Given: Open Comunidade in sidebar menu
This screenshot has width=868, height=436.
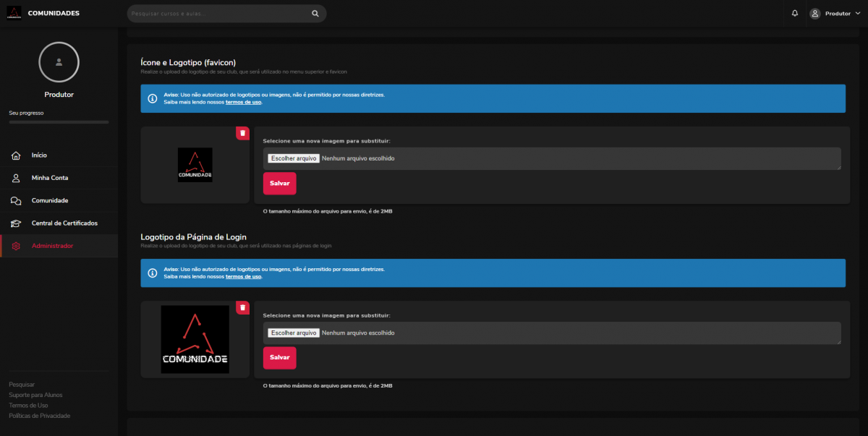Looking at the screenshot, I should point(49,200).
